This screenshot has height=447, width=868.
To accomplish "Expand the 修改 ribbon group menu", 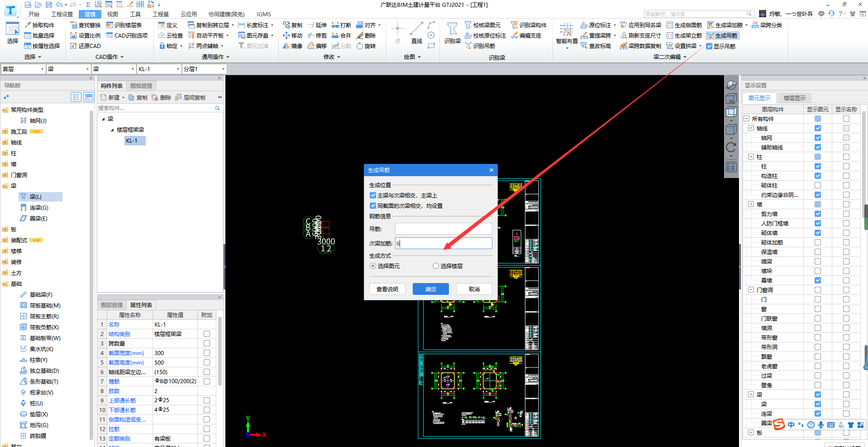I will (x=332, y=57).
